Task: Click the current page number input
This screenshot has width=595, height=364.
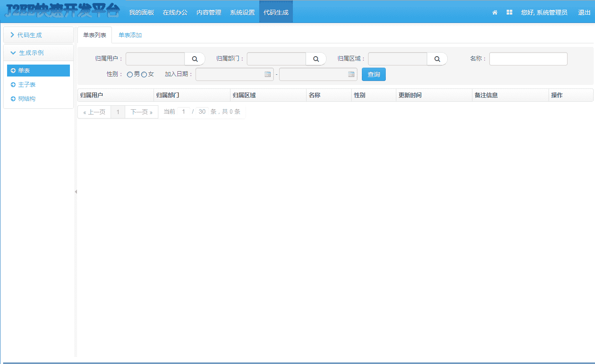Action: 184,112
